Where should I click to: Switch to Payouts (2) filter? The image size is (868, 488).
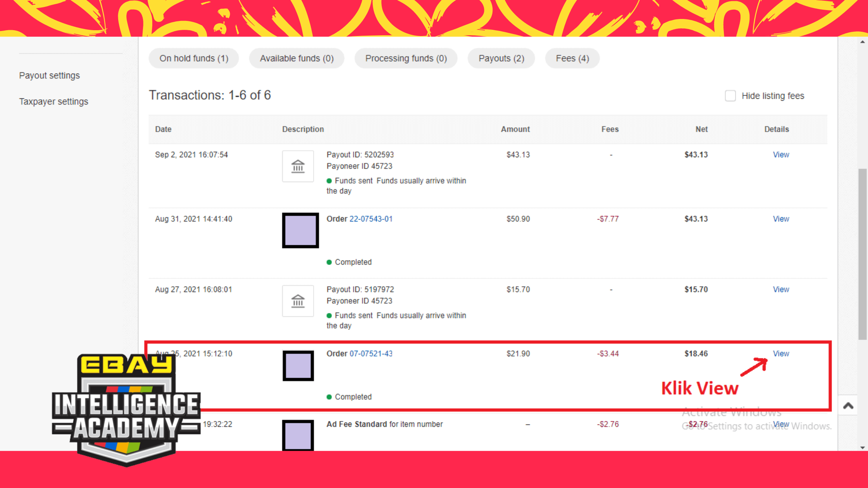click(501, 58)
